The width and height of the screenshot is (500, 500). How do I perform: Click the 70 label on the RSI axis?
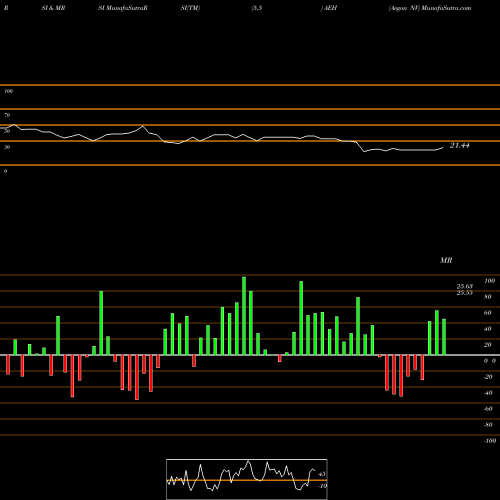pos(7,115)
